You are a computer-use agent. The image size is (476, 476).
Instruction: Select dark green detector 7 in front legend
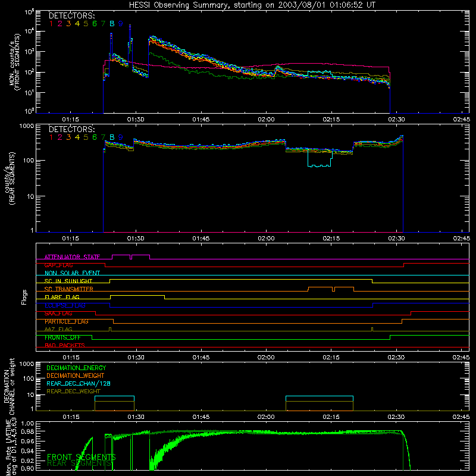pos(103,24)
